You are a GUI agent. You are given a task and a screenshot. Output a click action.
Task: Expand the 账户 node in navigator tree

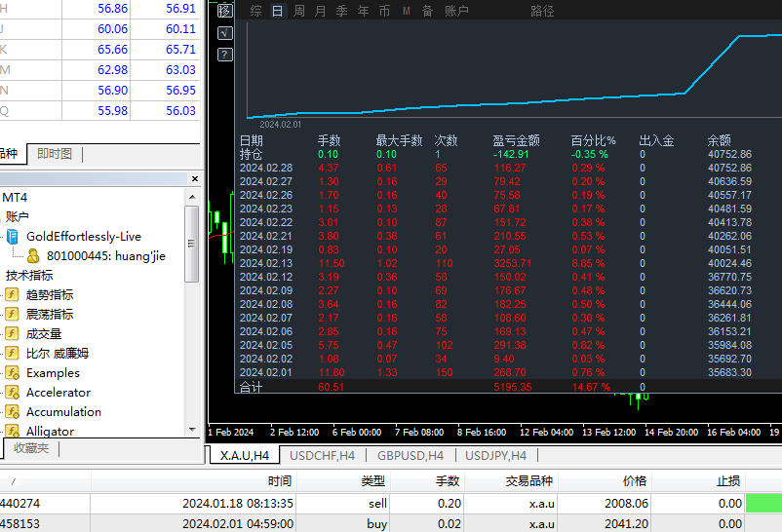tap(17, 216)
